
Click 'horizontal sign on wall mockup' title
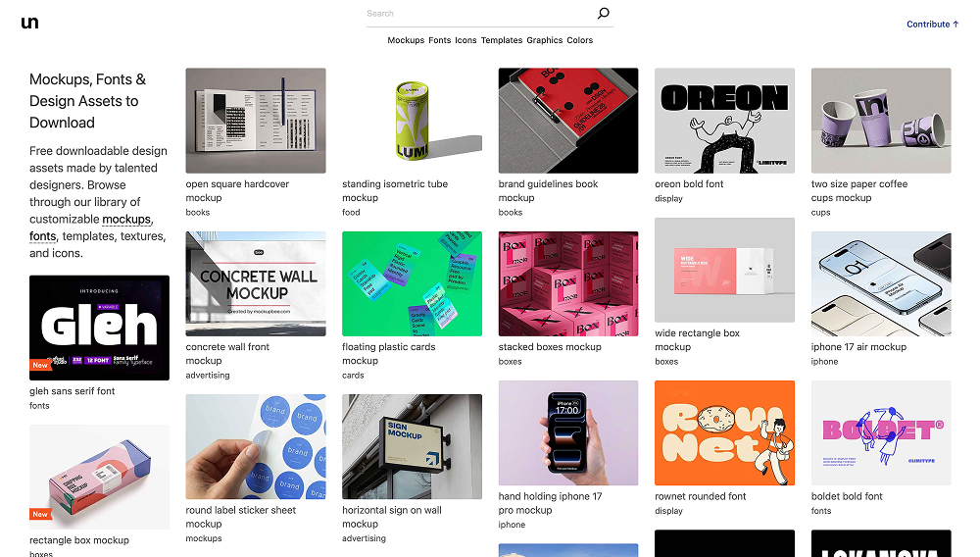pos(392,517)
